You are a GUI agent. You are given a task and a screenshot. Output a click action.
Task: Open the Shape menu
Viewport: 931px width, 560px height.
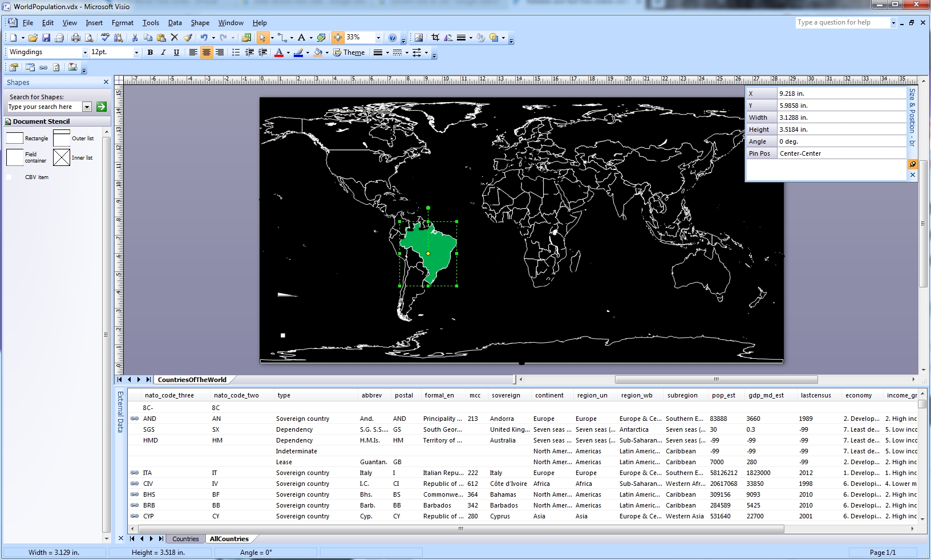tap(200, 23)
